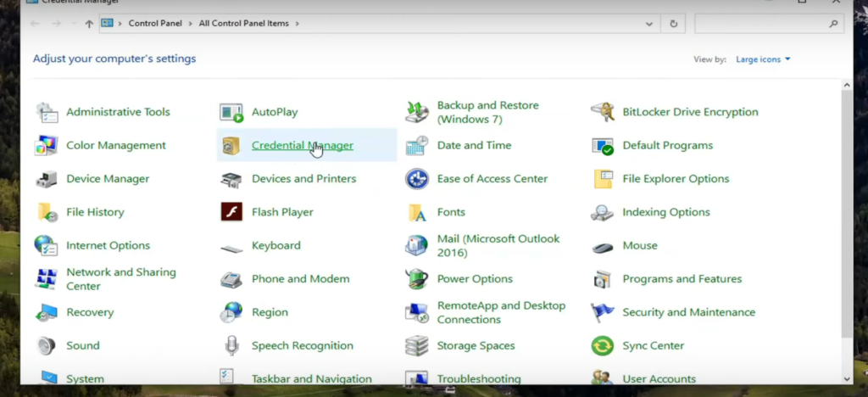
Task: Open the Device Manager icon
Action: [47, 179]
